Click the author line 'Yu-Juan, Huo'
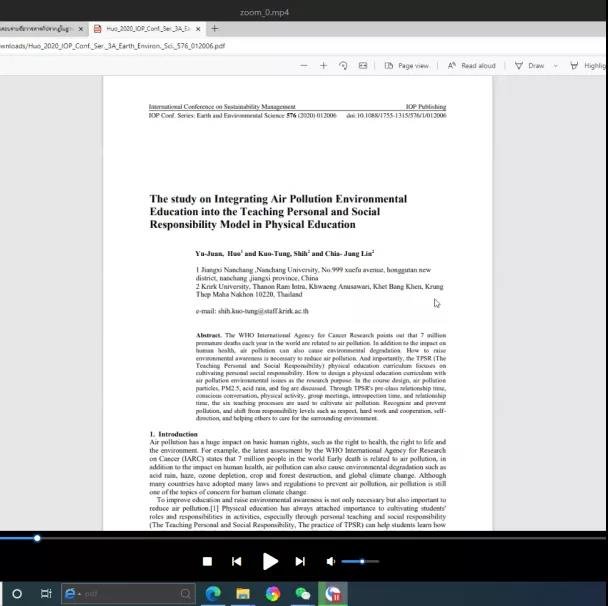Image resolution: width=608 pixels, height=606 pixels. pos(285,254)
